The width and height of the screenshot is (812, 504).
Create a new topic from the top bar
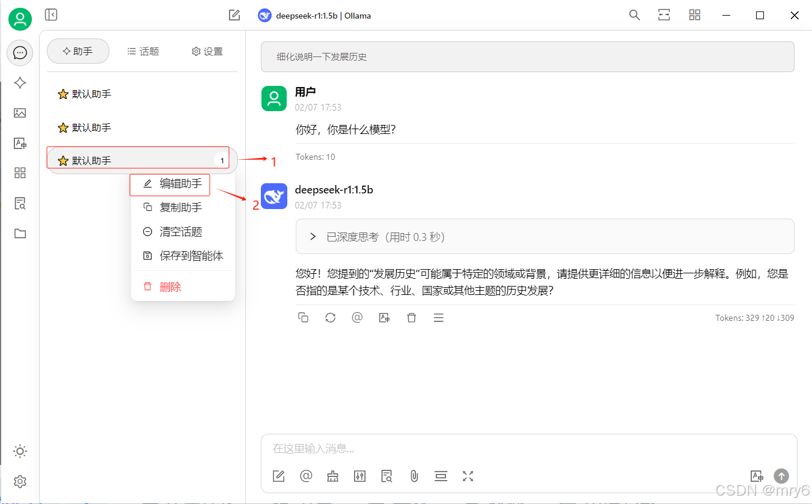234,15
